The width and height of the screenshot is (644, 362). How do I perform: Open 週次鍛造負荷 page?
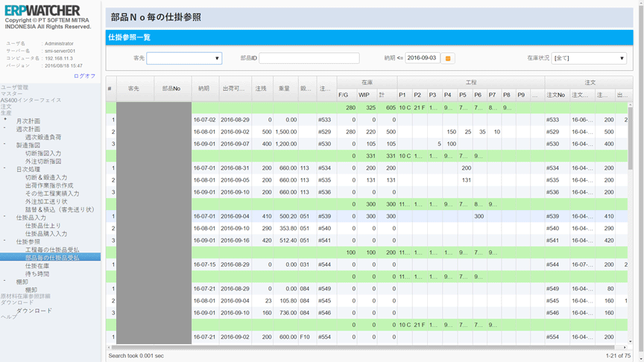coord(43,137)
